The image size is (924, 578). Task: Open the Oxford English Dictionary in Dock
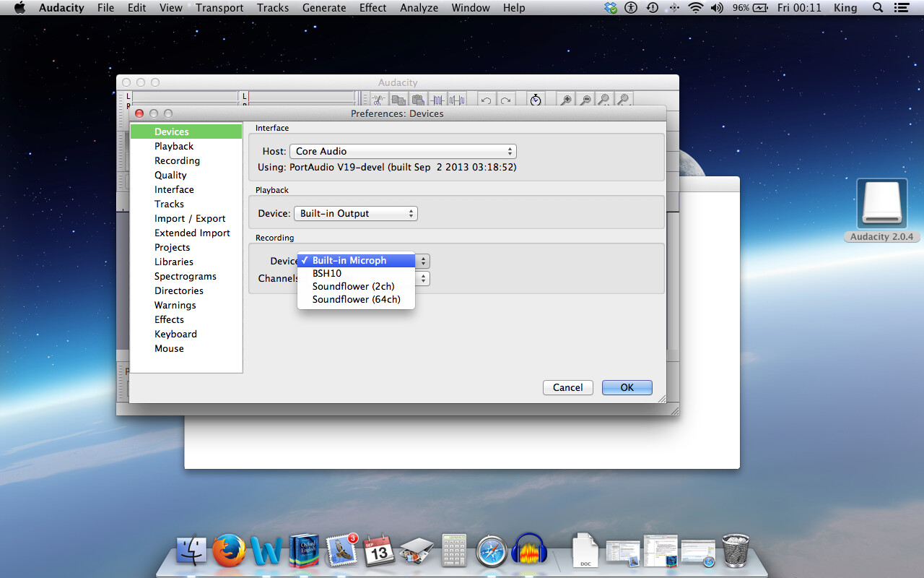click(304, 551)
